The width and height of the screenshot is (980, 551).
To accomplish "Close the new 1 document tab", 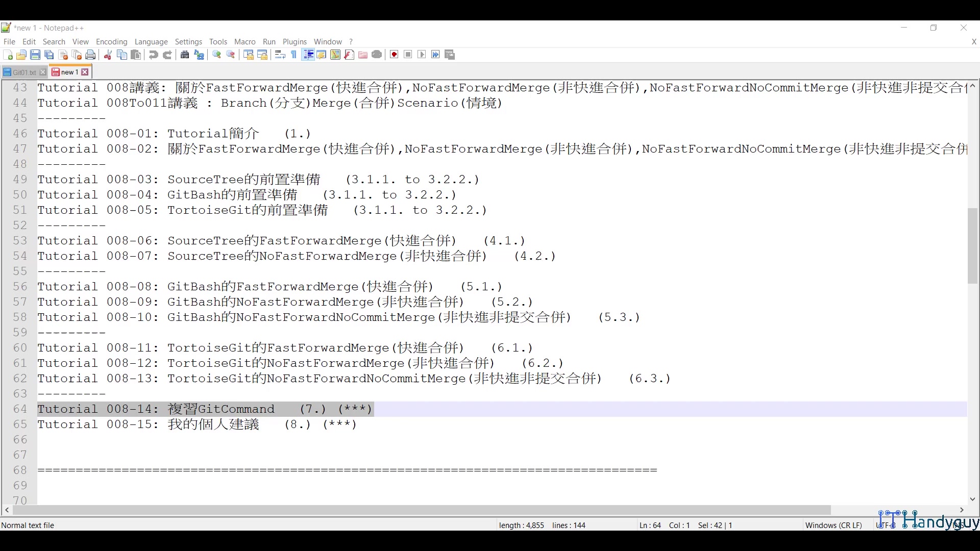I will tap(85, 72).
